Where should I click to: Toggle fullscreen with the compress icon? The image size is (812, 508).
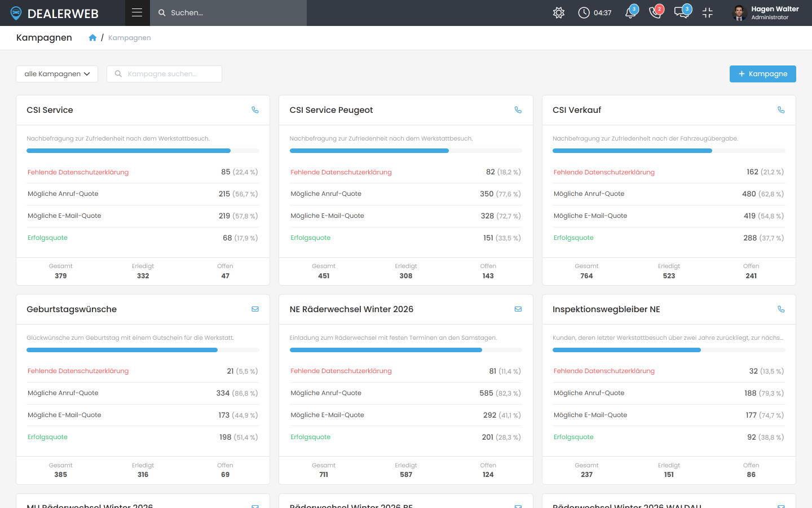click(x=708, y=12)
